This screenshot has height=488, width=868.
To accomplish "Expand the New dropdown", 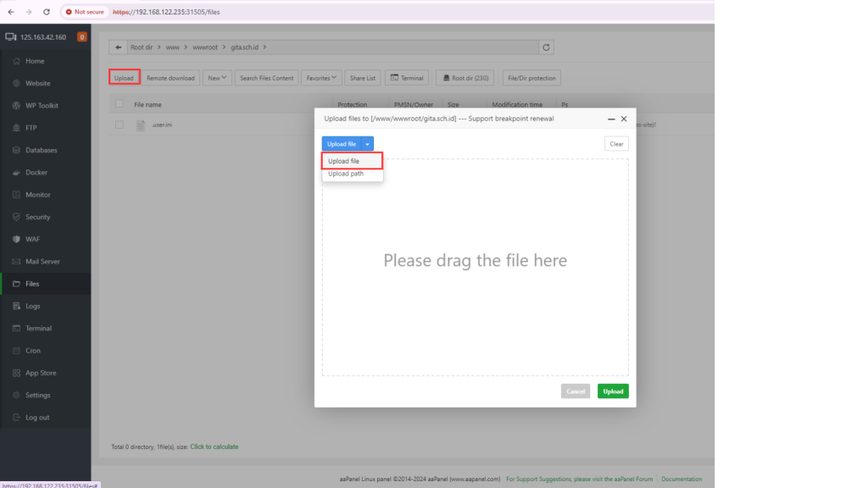I will 217,78.
